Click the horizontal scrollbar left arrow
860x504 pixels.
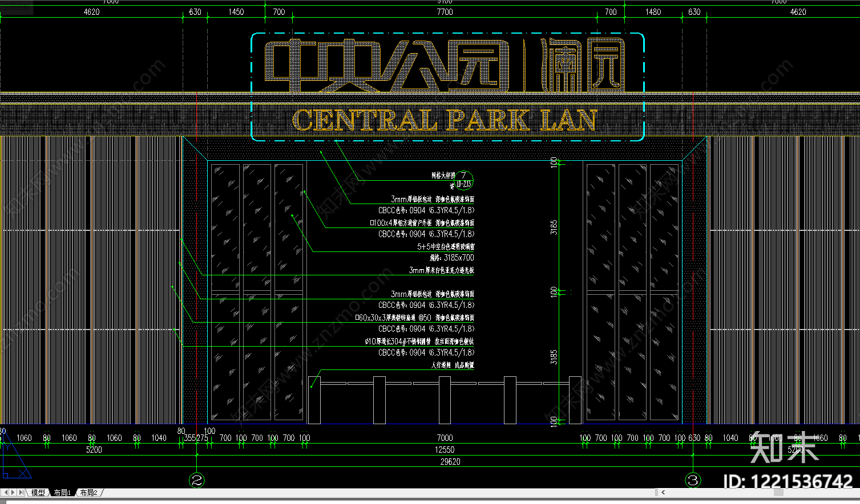[x=663, y=492]
